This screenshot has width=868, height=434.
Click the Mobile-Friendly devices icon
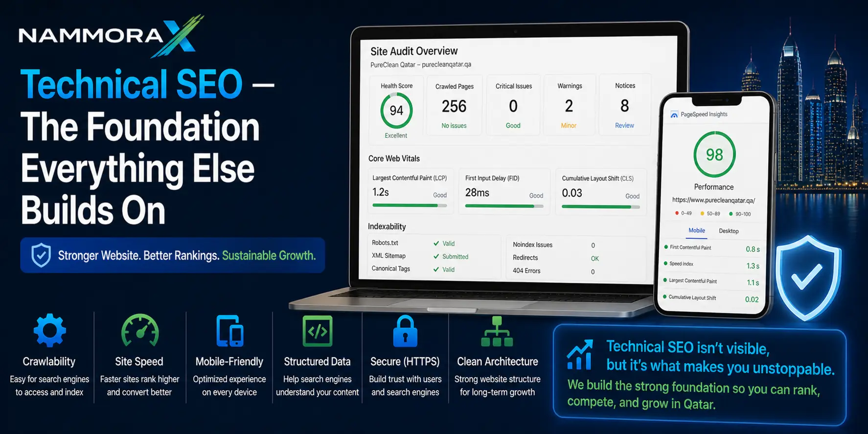coord(230,331)
